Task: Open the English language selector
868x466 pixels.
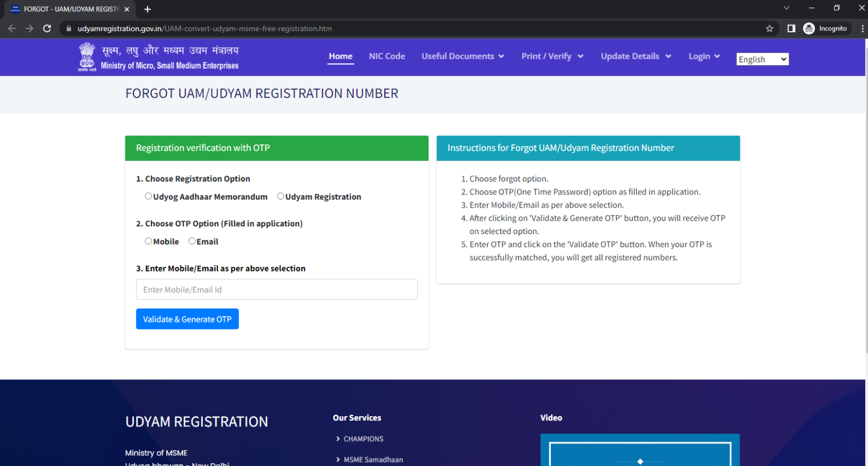Action: [x=762, y=59]
